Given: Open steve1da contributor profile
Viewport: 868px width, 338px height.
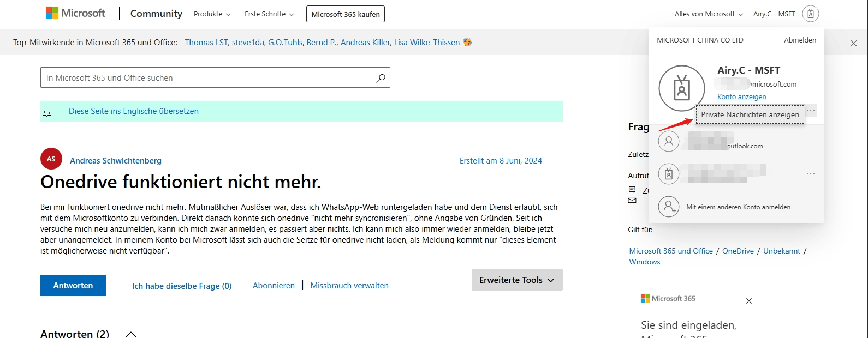Looking at the screenshot, I should pos(248,43).
